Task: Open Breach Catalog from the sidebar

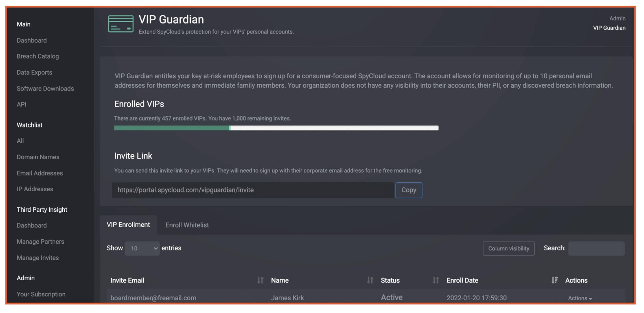Action: [x=38, y=56]
